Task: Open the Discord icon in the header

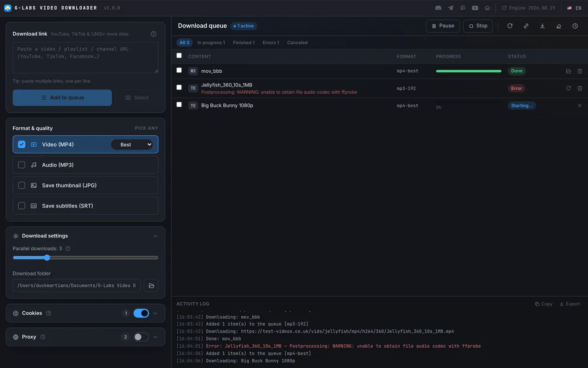Action: coord(438,8)
